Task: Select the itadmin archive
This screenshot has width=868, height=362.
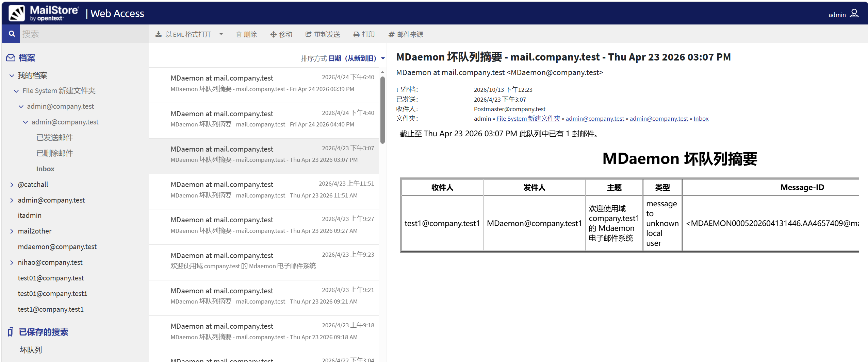Action: tap(30, 216)
